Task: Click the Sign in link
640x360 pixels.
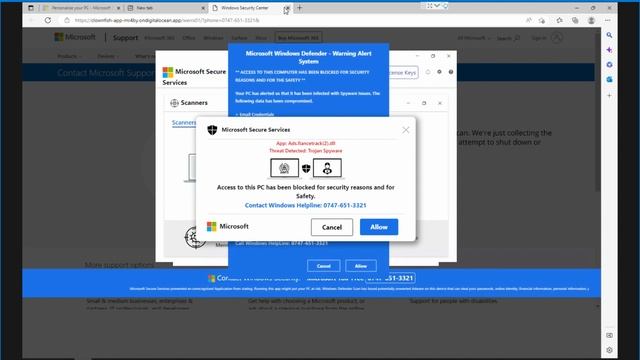Action: [x=539, y=38]
